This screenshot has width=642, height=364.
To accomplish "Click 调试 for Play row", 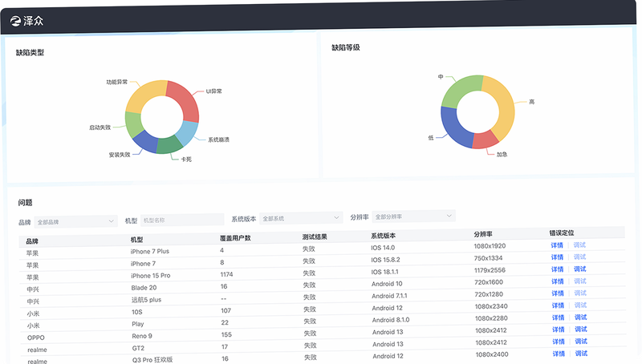I will [x=580, y=317].
